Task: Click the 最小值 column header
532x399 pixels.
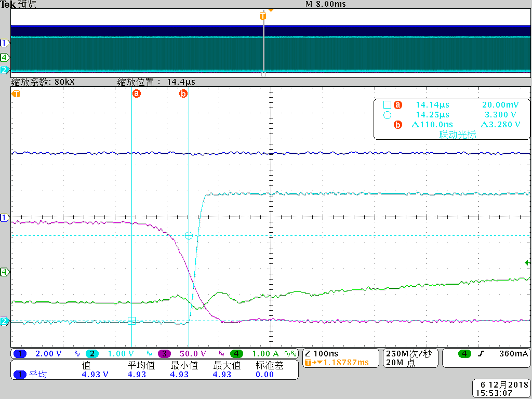Action: coord(184,365)
